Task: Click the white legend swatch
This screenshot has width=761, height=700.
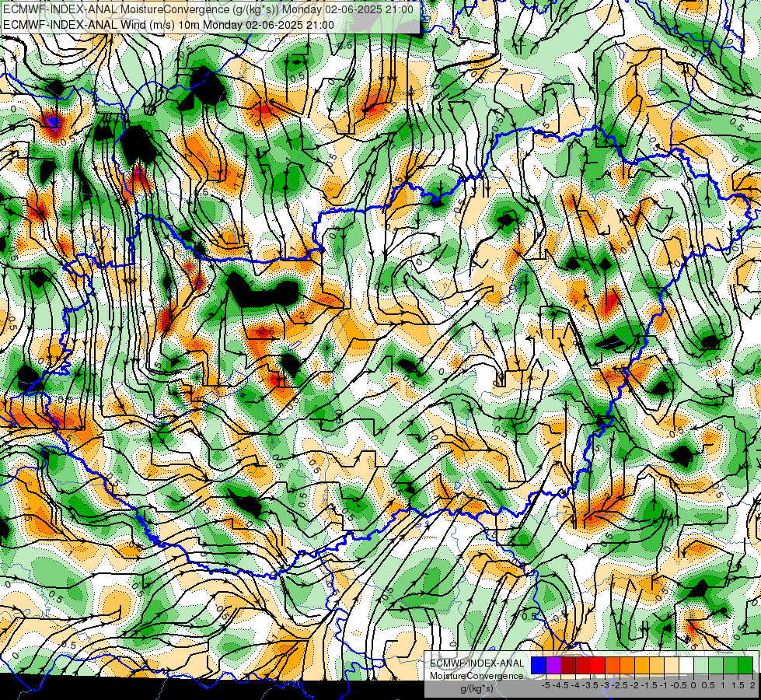Action: tap(686, 666)
